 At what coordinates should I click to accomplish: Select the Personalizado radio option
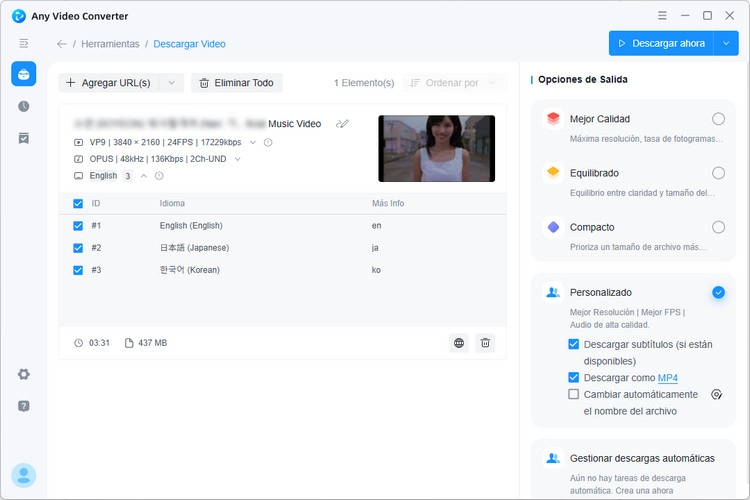tap(718, 292)
